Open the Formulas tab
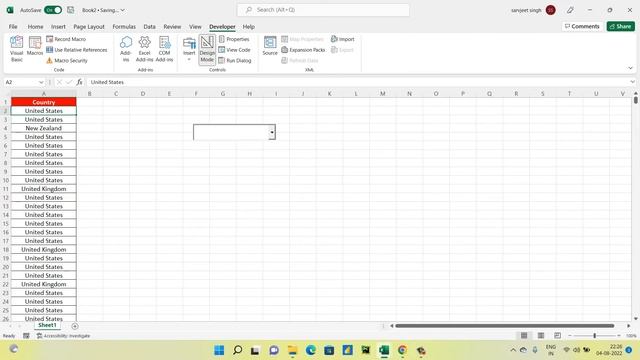Screen dimensions: 640x360 124,27
